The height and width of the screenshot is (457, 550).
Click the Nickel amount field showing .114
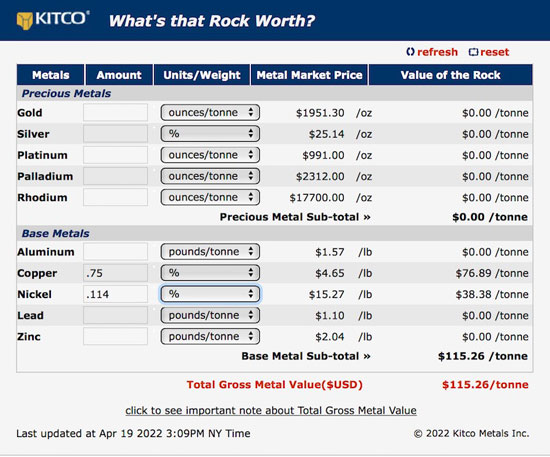tap(115, 294)
